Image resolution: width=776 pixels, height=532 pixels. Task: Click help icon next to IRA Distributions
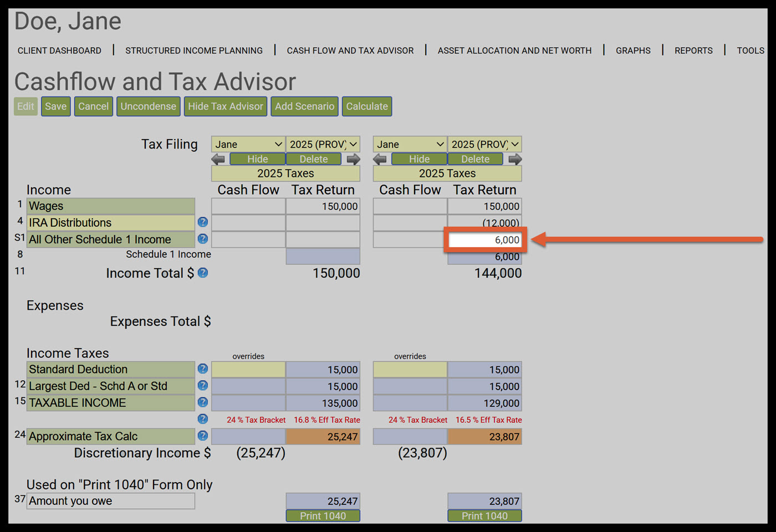click(x=203, y=222)
